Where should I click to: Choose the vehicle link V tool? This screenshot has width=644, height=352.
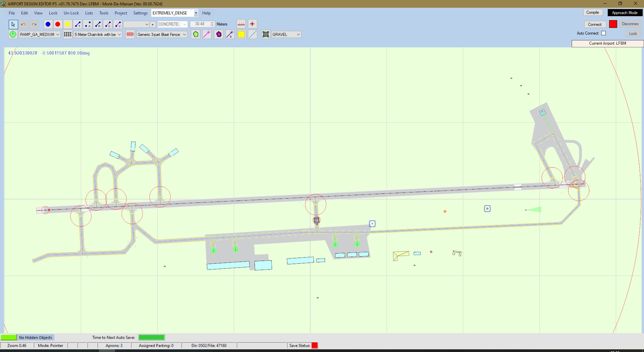coord(118,24)
